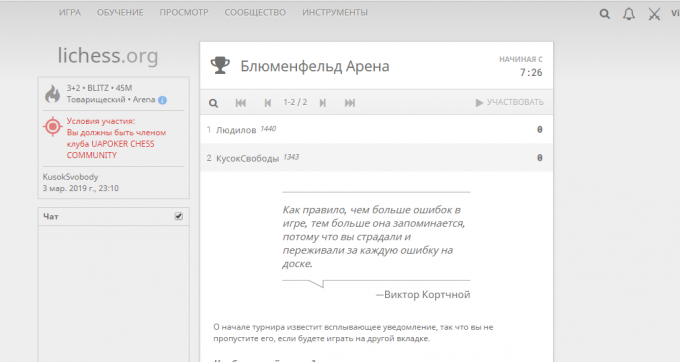Click УЧАСТВОВАТЬ to join tournament
The width and height of the screenshot is (680, 362).
pos(510,102)
